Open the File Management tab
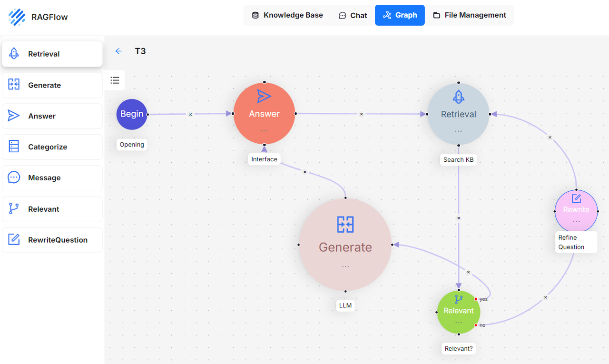The image size is (609, 364). [469, 15]
